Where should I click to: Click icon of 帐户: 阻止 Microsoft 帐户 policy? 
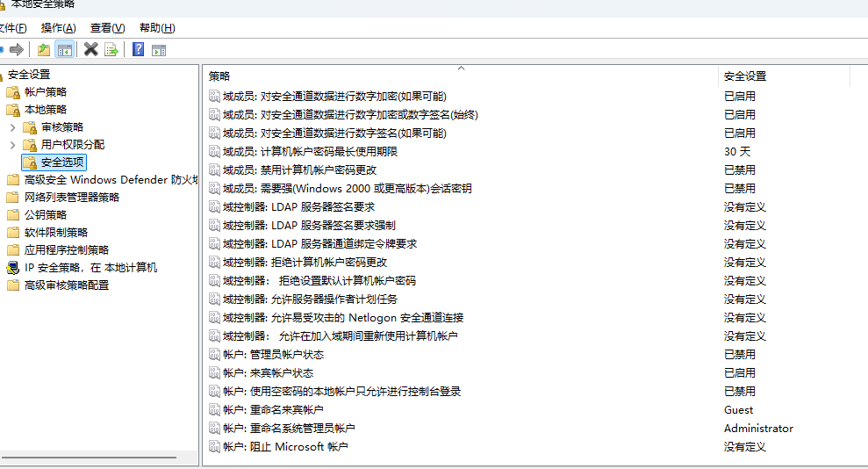(x=214, y=447)
